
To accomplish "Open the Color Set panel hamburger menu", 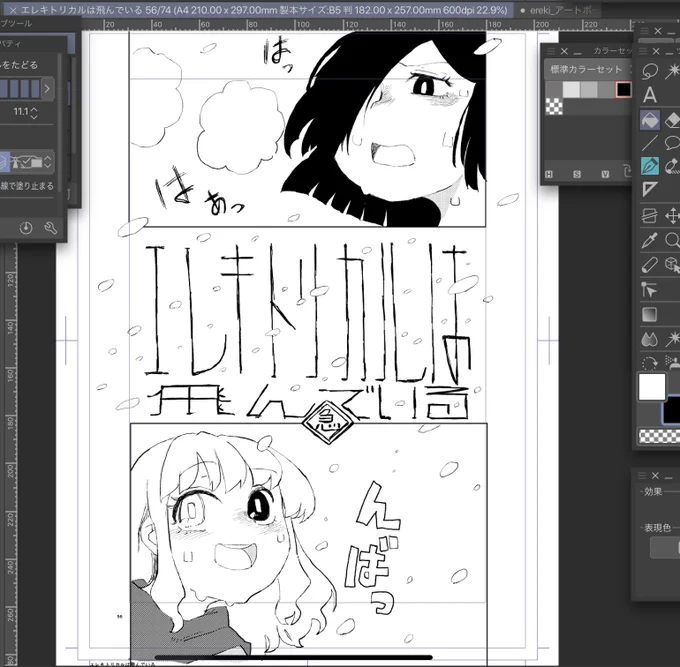I will pyautogui.click(x=550, y=51).
